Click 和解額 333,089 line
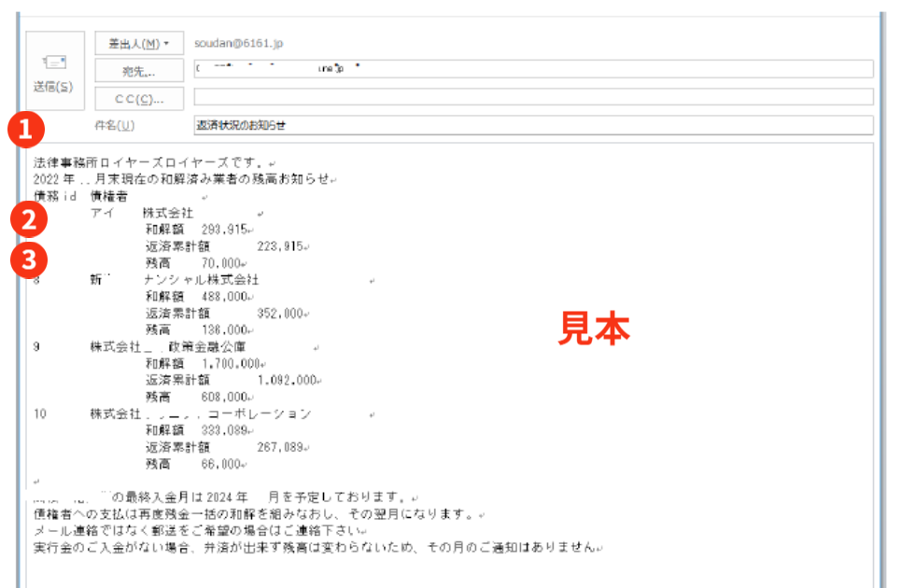The width and height of the screenshot is (915, 588). [x=199, y=430]
